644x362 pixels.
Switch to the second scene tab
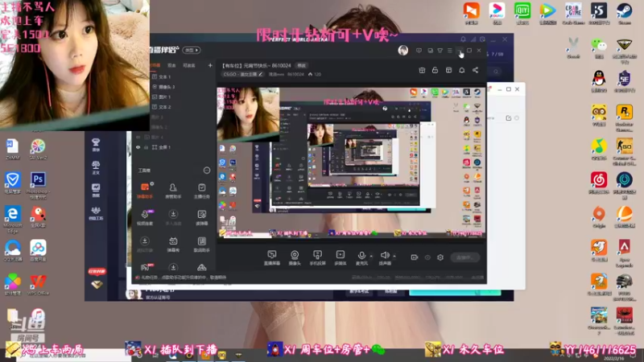coord(171,65)
